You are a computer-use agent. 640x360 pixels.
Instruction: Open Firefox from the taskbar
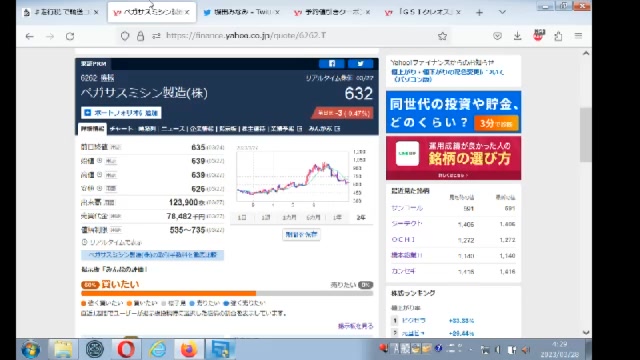click(x=189, y=349)
